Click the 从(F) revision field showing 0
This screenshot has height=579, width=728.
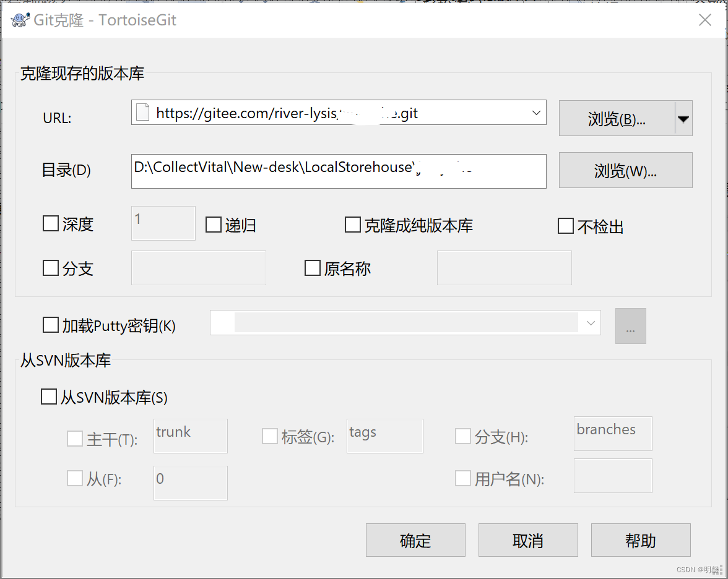coord(191,483)
